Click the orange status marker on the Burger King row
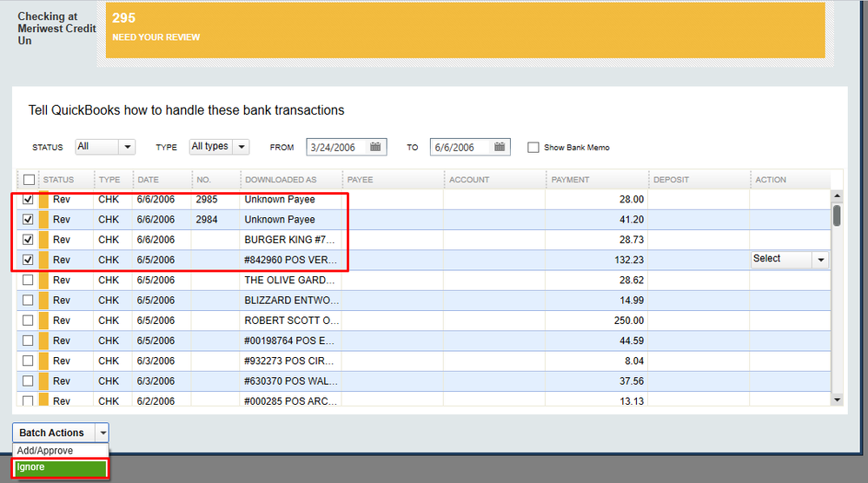Screen dimensions: 868x483 (43, 240)
